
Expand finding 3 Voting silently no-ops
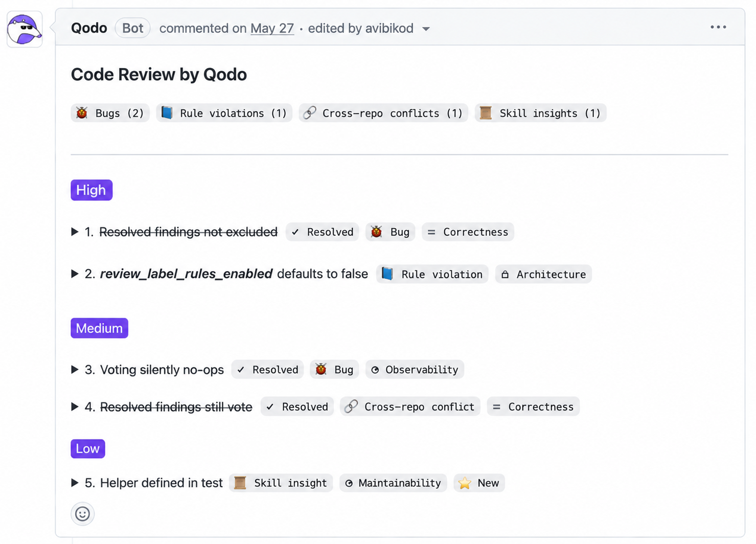coord(75,370)
